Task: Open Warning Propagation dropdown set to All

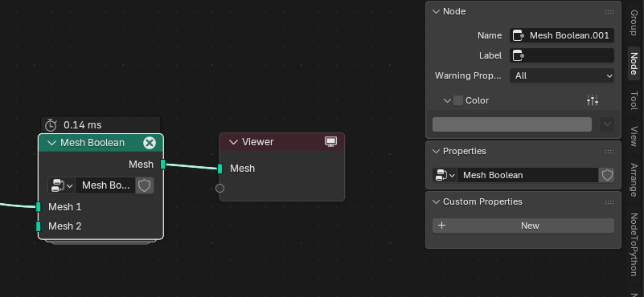Action: coord(562,75)
